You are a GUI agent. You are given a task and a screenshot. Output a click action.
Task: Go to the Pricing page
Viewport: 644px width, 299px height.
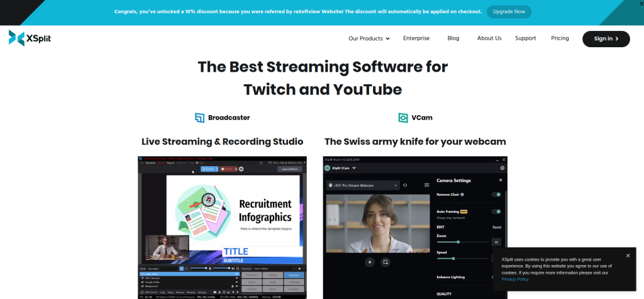(x=560, y=38)
